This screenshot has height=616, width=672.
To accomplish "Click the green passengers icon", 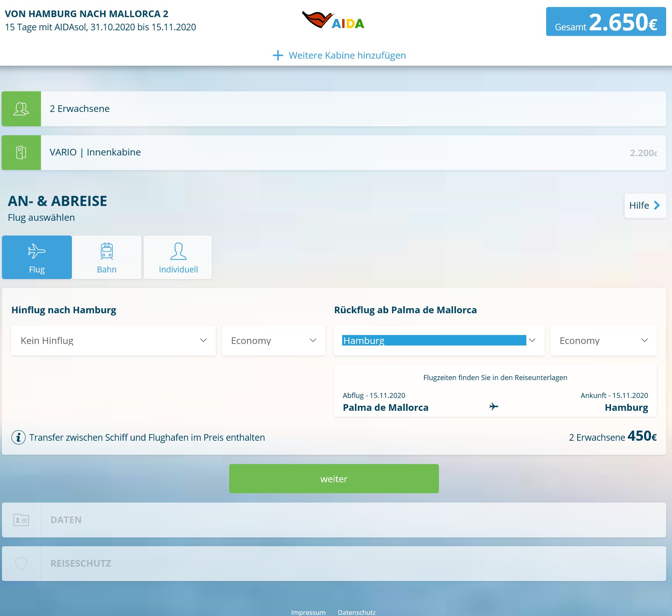I will (x=21, y=109).
